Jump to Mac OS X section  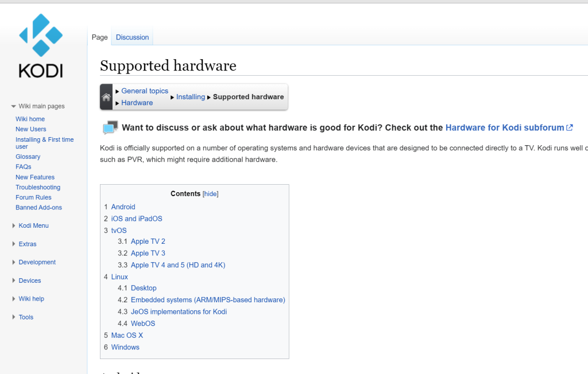tap(127, 336)
